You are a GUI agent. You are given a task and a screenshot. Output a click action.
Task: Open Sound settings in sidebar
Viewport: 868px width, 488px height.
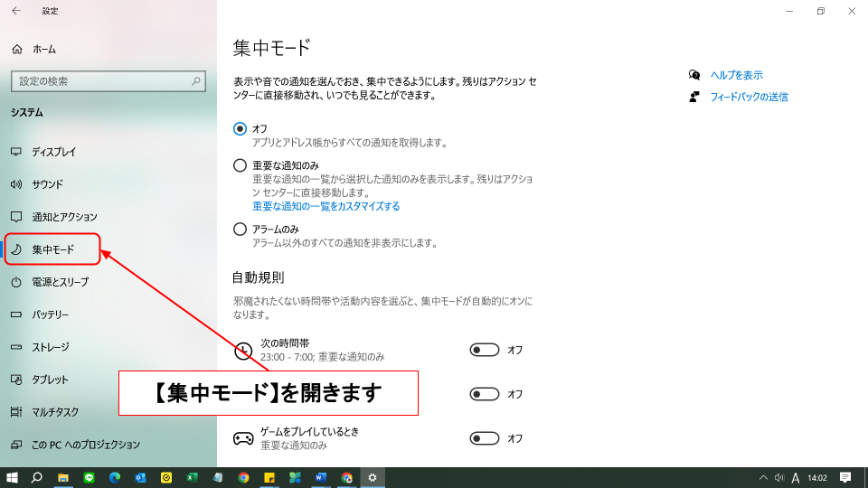(x=47, y=184)
